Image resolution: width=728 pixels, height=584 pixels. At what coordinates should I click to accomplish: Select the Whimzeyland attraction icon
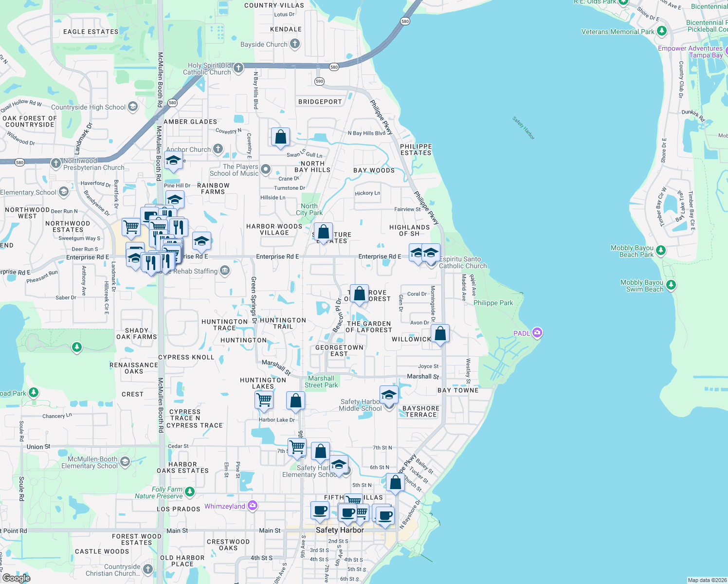(252, 505)
